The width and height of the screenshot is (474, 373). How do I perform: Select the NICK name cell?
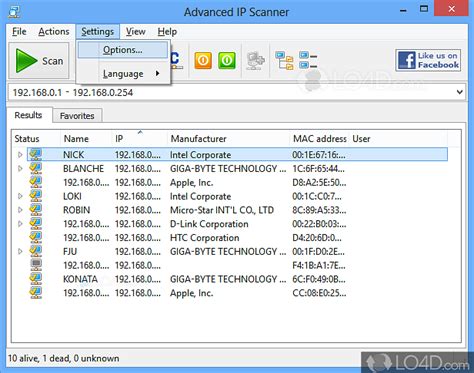74,155
